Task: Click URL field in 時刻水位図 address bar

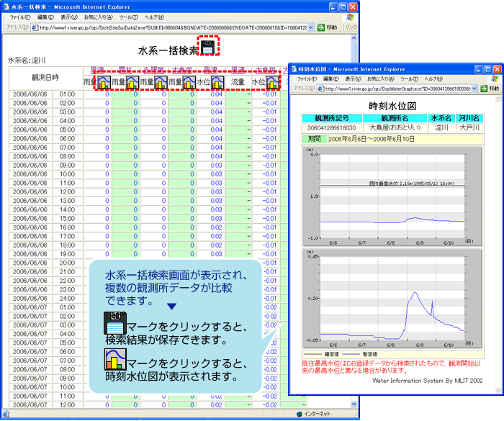Action: (x=396, y=89)
